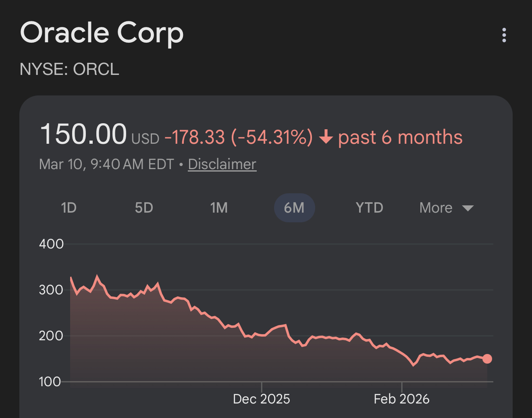532x418 pixels.
Task: Click the red downward arrow icon
Action: [x=326, y=137]
